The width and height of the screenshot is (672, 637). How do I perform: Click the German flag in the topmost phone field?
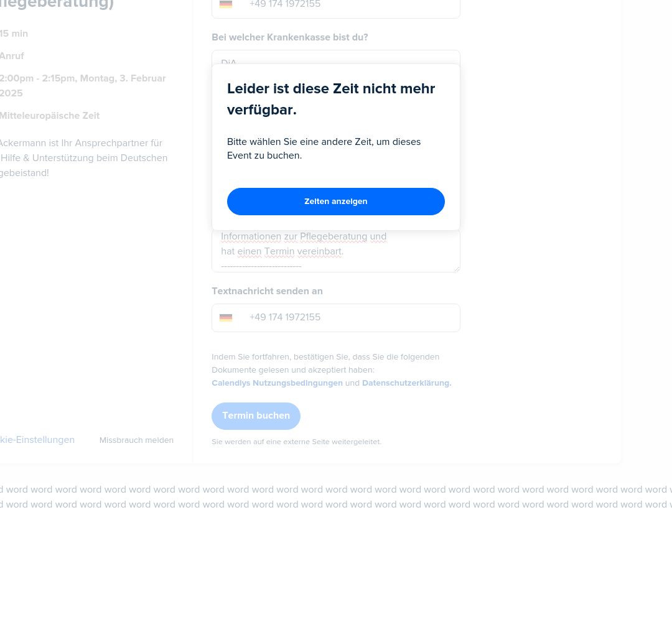(x=226, y=4)
